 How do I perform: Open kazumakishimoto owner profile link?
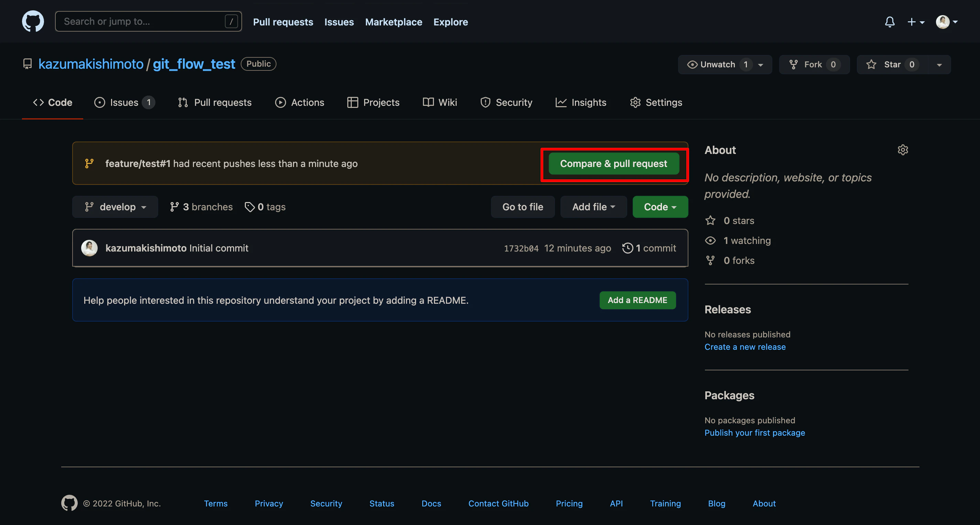tap(91, 64)
